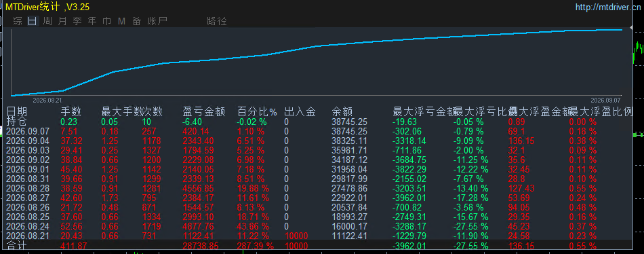Click the 盈亏金额 column header

click(x=204, y=111)
